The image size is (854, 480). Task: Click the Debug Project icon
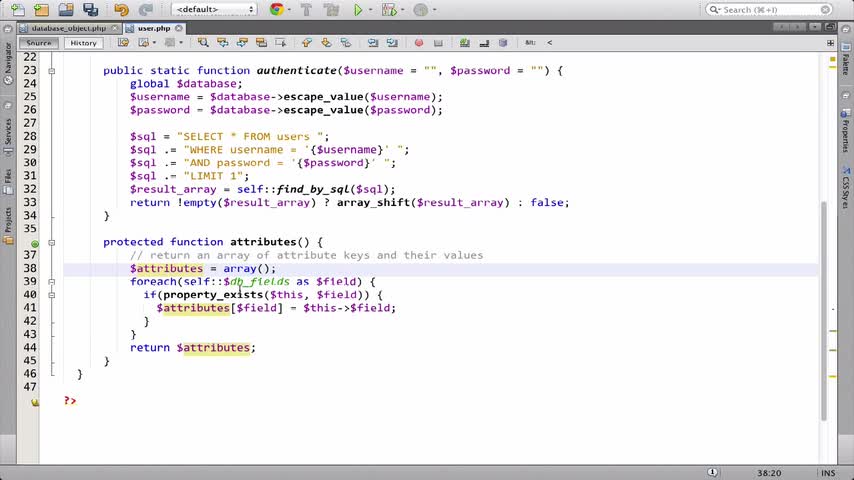[389, 9]
